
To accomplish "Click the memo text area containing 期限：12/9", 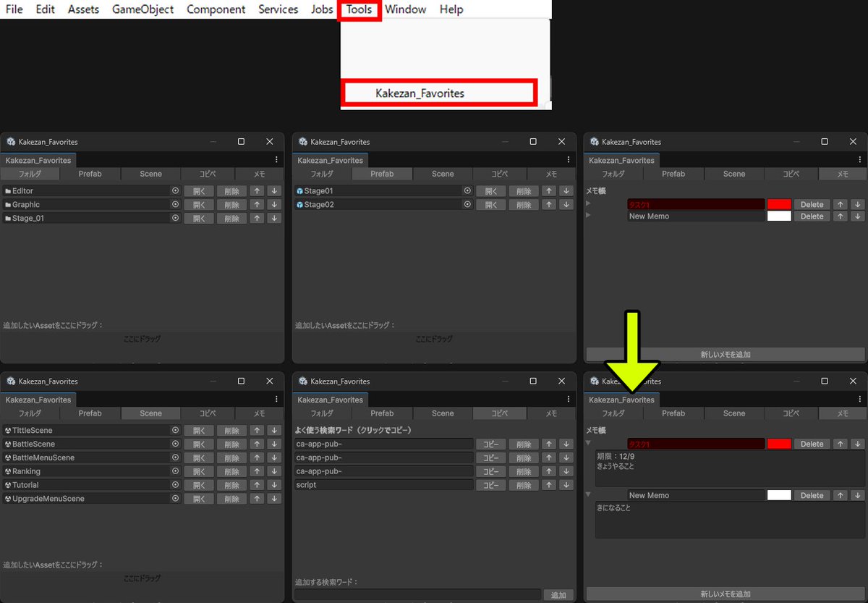I will pyautogui.click(x=730, y=469).
